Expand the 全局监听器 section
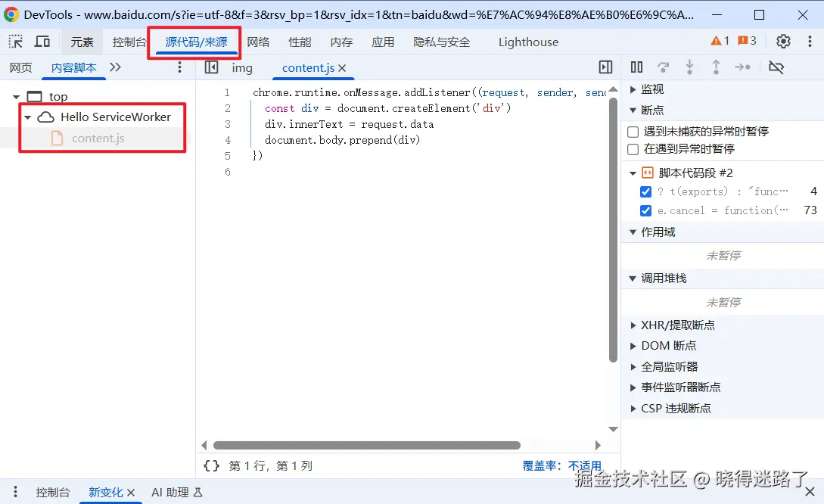This screenshot has width=824, height=504. click(x=633, y=367)
